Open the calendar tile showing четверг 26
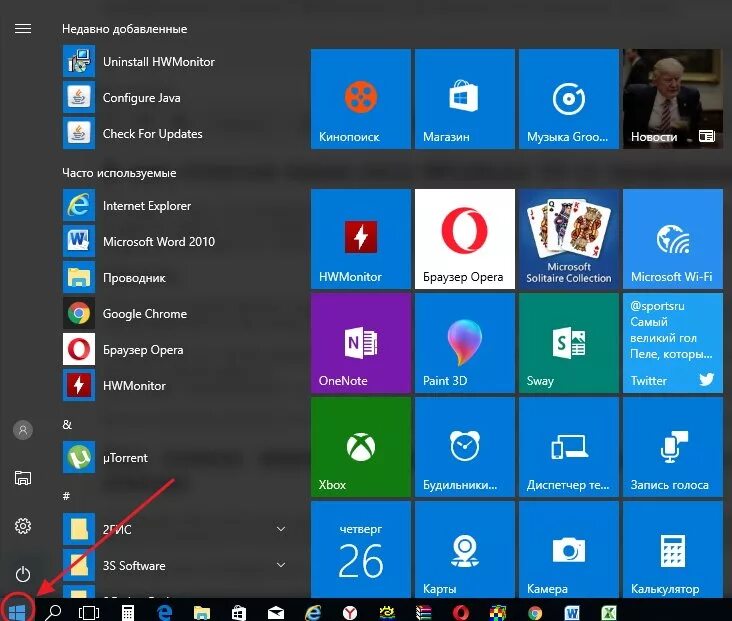Screen dimensions: 732x621 pos(361,550)
